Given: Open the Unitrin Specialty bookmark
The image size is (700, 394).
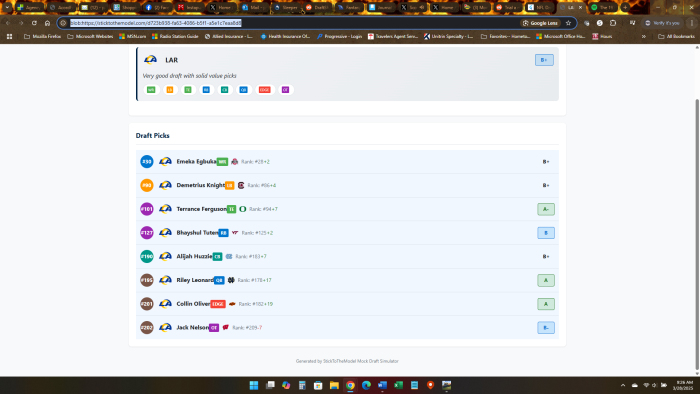Looking at the screenshot, I should (448, 37).
